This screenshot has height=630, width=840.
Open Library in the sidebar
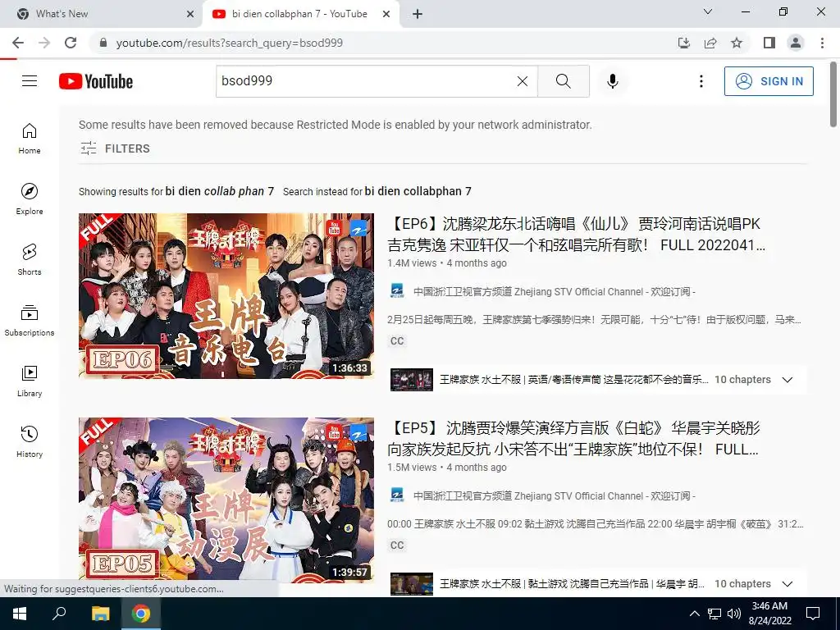coord(30,381)
